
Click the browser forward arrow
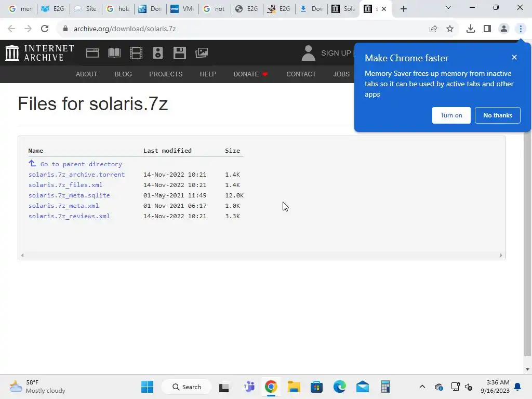(28, 29)
